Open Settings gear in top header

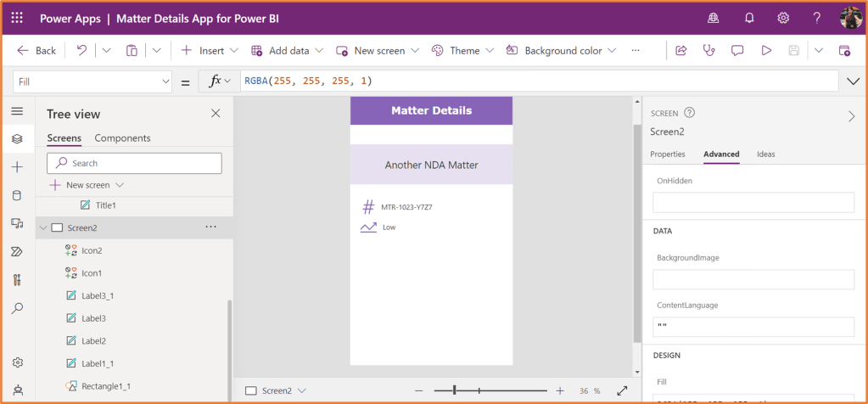tap(784, 18)
